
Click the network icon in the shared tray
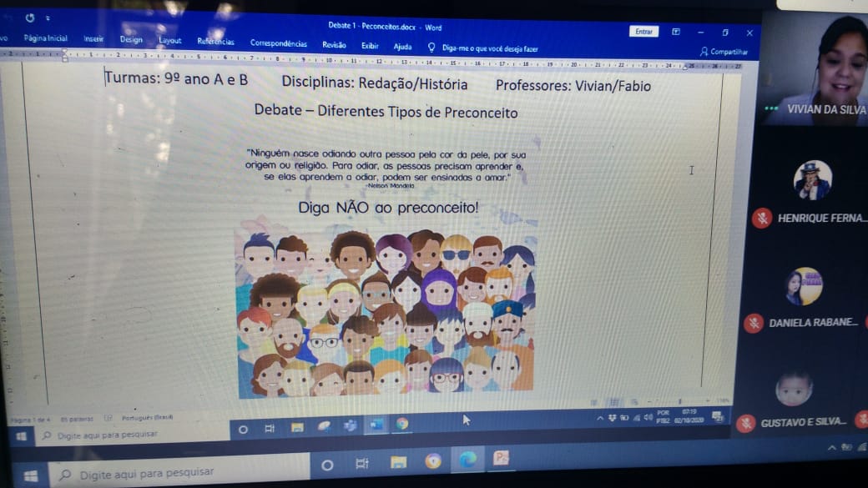click(x=636, y=418)
